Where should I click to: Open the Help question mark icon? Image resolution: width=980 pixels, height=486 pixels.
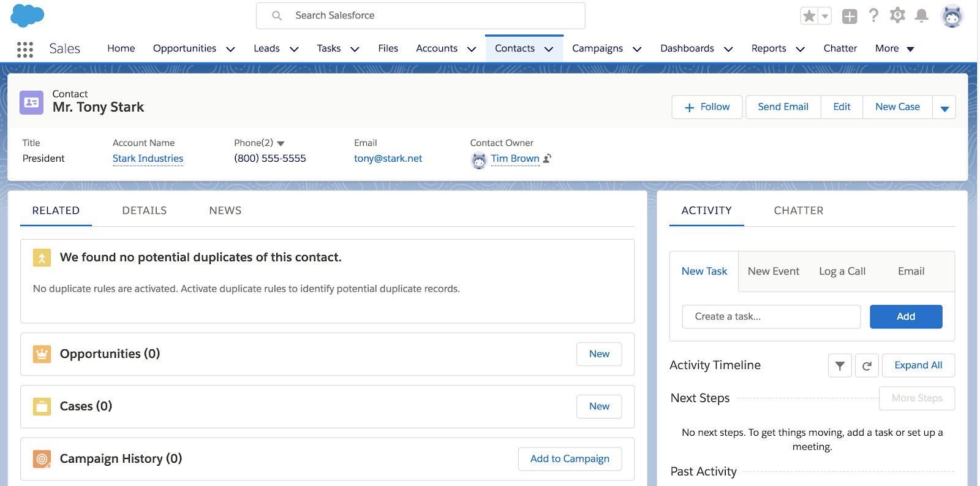point(873,16)
